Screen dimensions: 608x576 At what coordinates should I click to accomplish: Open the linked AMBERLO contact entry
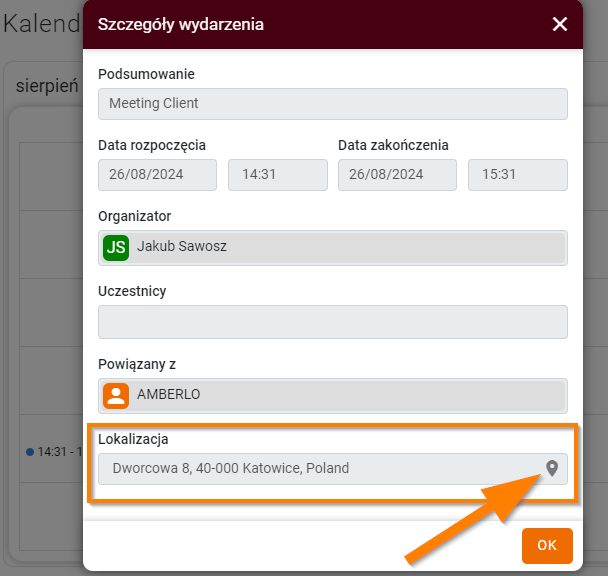pos(333,396)
